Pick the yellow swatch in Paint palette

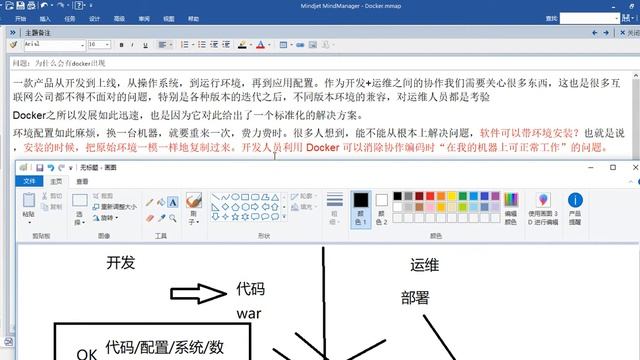pyautogui.click(x=452, y=196)
